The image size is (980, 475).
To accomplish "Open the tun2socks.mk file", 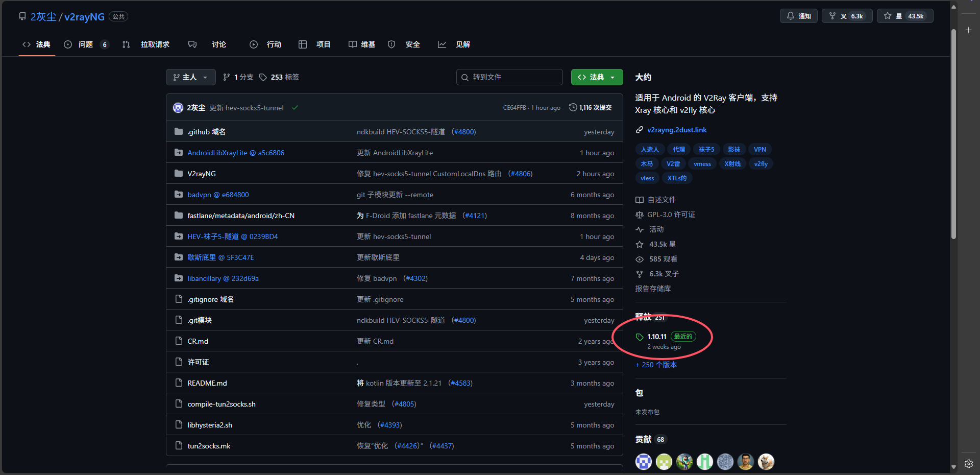I will tap(209, 446).
